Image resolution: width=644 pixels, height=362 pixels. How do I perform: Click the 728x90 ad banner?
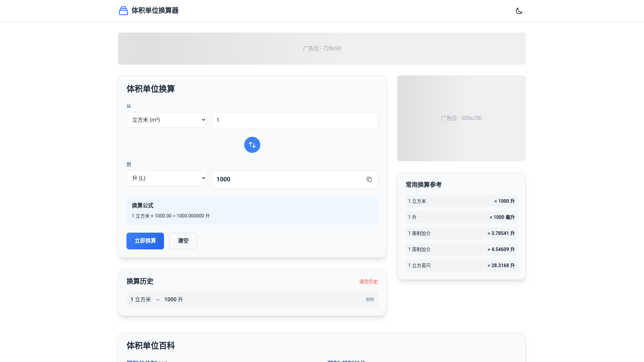(x=322, y=49)
